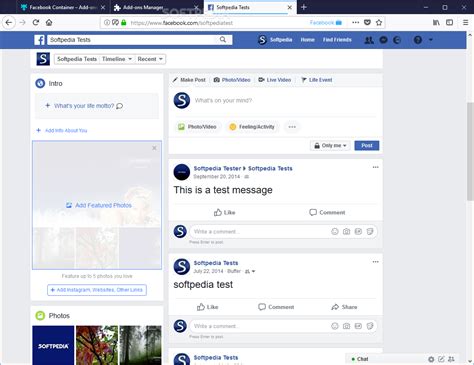Open a new browser tab with plus button

[304, 7]
